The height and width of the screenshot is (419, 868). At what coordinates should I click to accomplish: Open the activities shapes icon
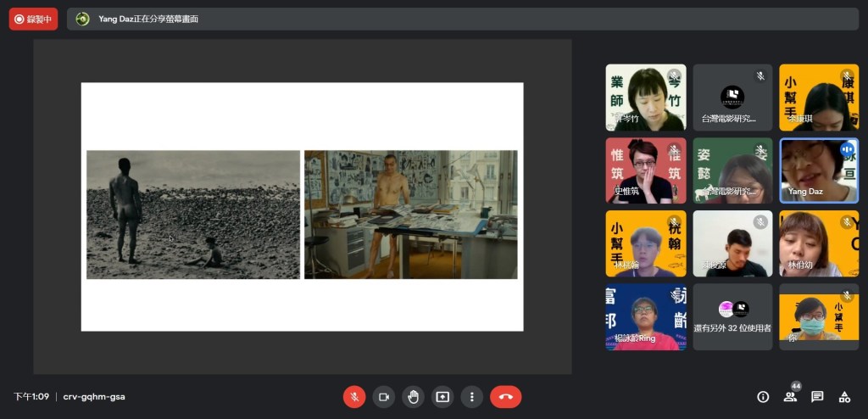844,396
